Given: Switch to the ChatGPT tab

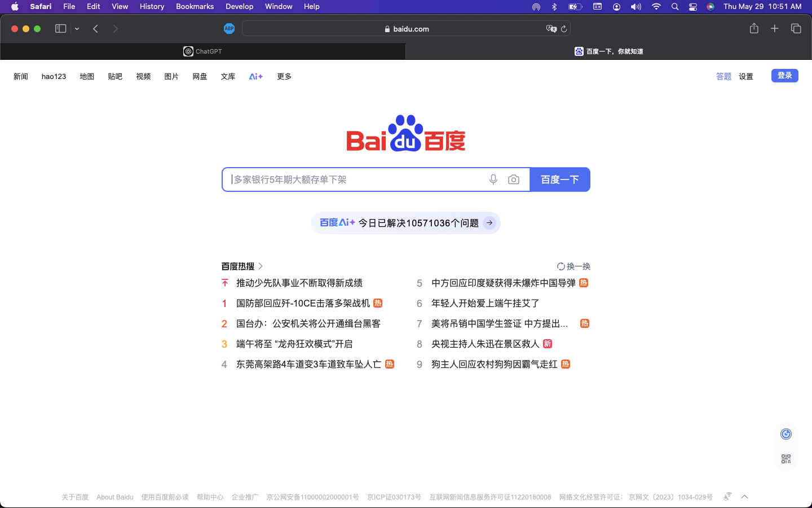Looking at the screenshot, I should [x=203, y=51].
